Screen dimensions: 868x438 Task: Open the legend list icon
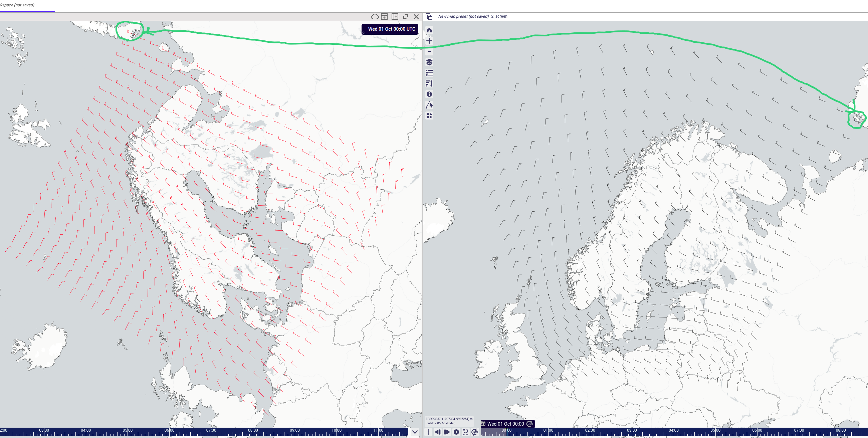[429, 73]
